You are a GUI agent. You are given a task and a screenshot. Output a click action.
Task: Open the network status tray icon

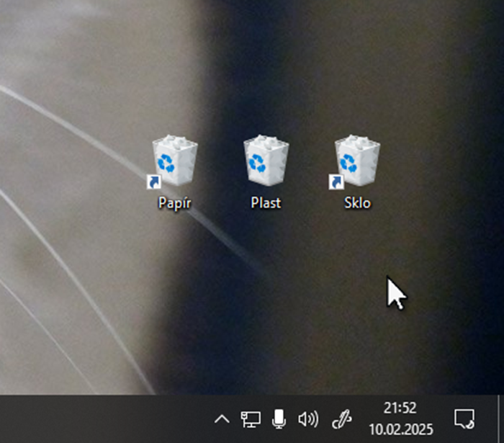click(251, 419)
